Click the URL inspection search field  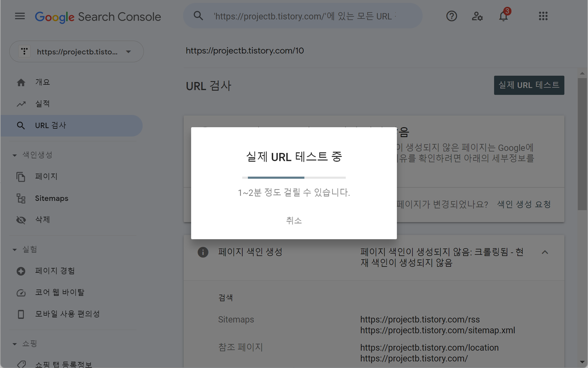(303, 16)
